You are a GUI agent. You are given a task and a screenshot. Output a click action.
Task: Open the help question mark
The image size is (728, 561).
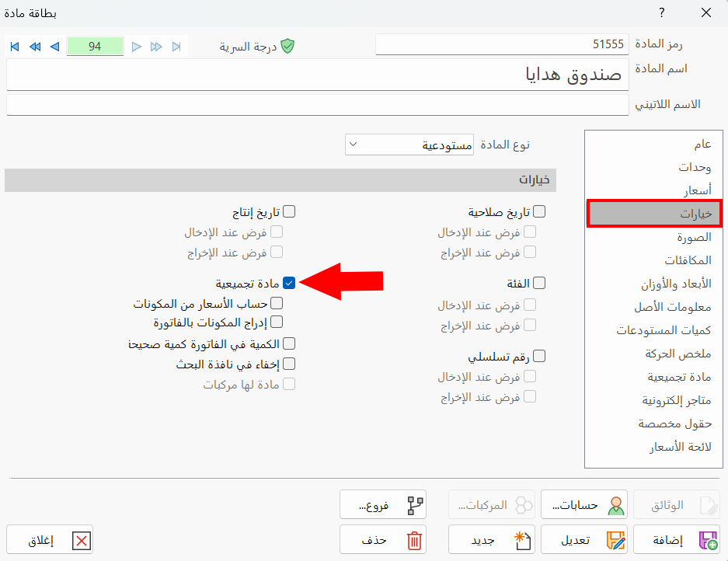[x=662, y=12]
